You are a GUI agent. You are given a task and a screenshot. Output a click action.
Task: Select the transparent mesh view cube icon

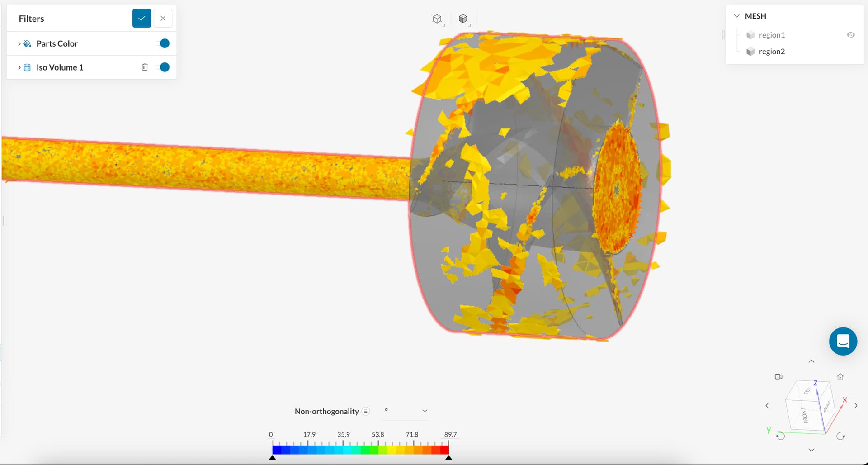[437, 19]
